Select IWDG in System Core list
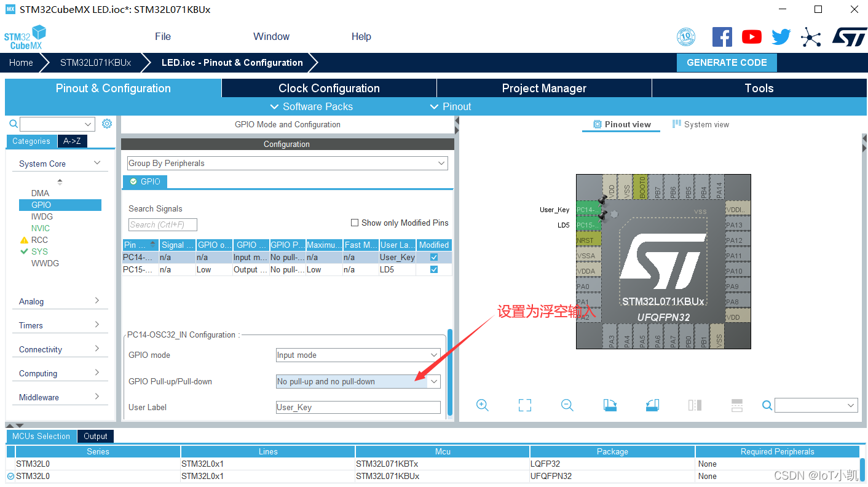The width and height of the screenshot is (868, 487). click(42, 216)
